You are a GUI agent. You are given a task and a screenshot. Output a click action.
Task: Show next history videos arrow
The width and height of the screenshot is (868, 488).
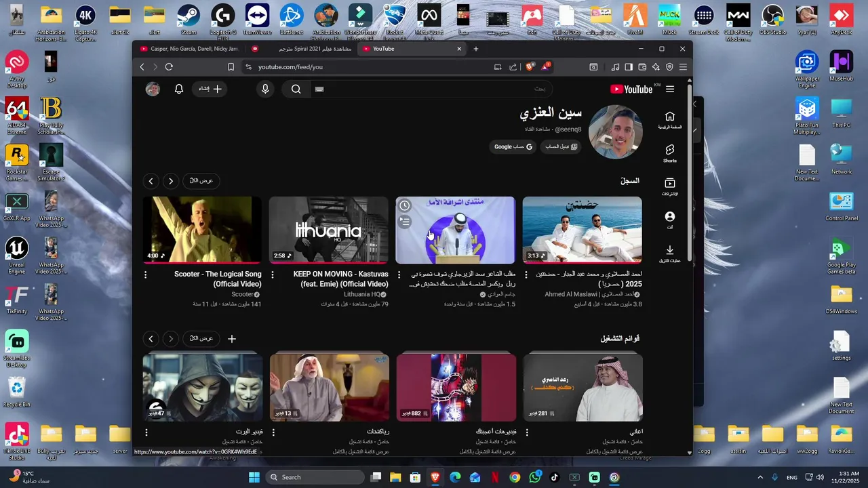click(151, 181)
